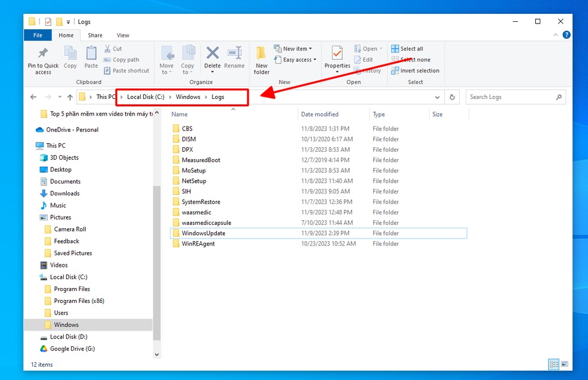
Task: Switch to Large icons view in status bar
Action: [565, 364]
